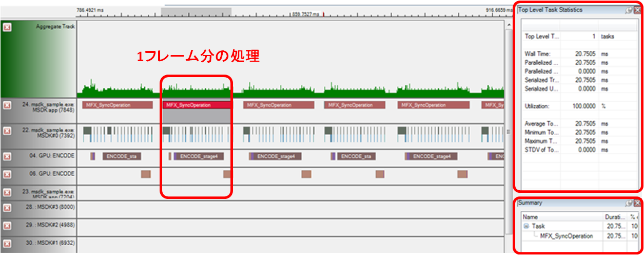Remove the MSDK#3 (8000) track
This screenshot has height=255, width=644.
point(7,208)
